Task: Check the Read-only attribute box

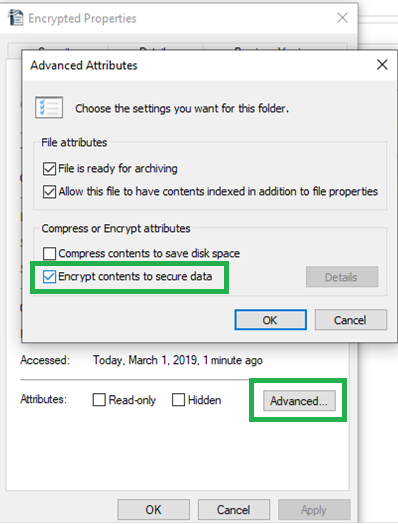Action: click(99, 400)
